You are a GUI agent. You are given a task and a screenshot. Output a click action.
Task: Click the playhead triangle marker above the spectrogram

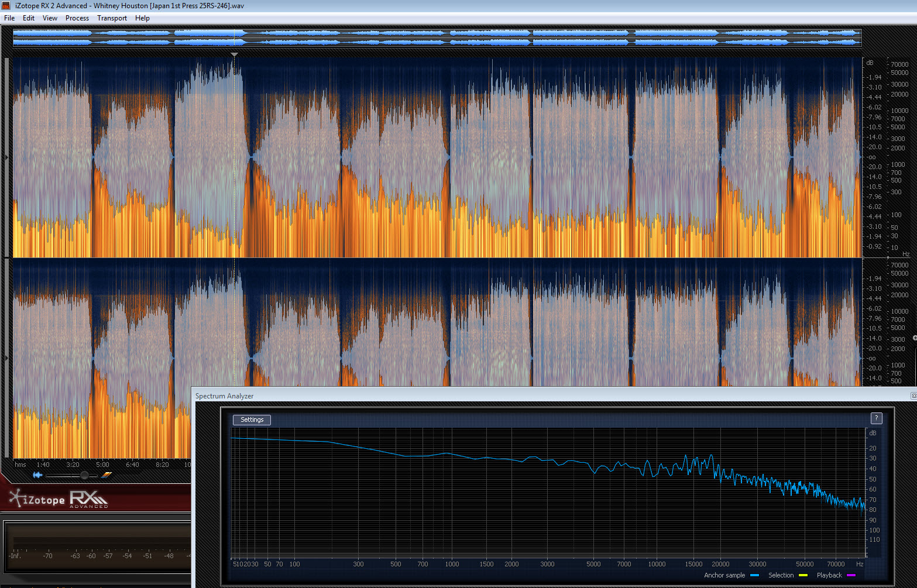(x=234, y=54)
